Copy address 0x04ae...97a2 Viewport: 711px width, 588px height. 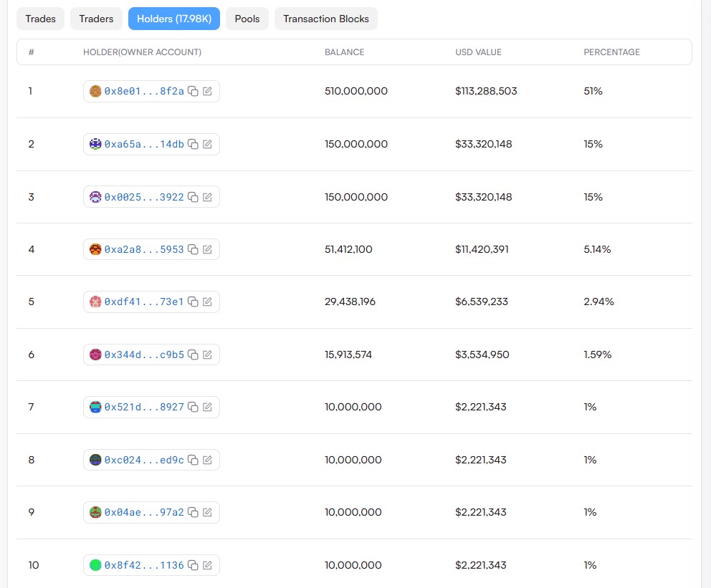[x=193, y=512]
